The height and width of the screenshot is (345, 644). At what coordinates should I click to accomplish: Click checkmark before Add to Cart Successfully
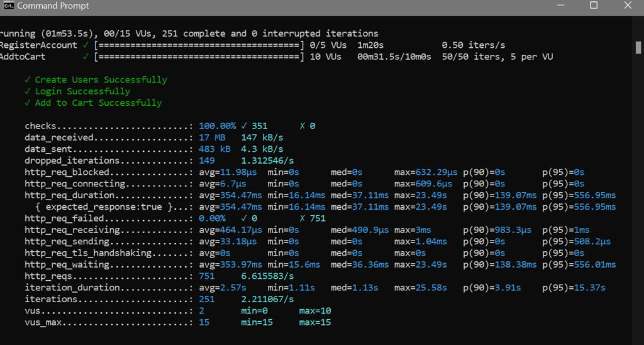pos(27,103)
